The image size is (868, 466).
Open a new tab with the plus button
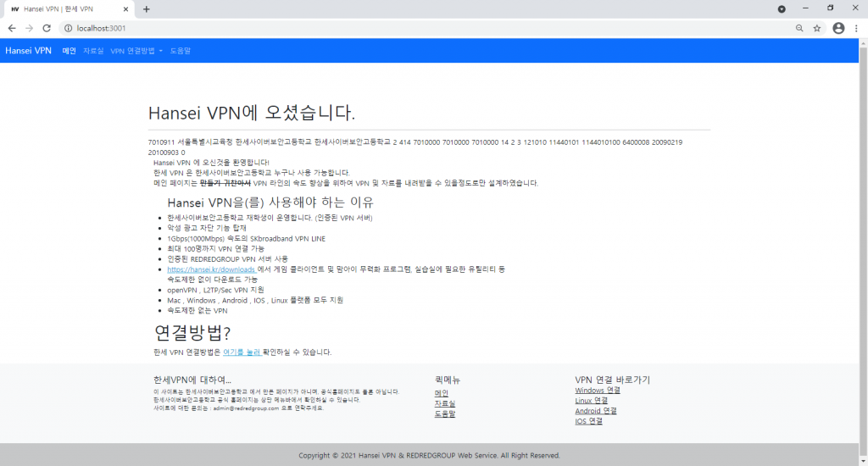click(x=146, y=8)
